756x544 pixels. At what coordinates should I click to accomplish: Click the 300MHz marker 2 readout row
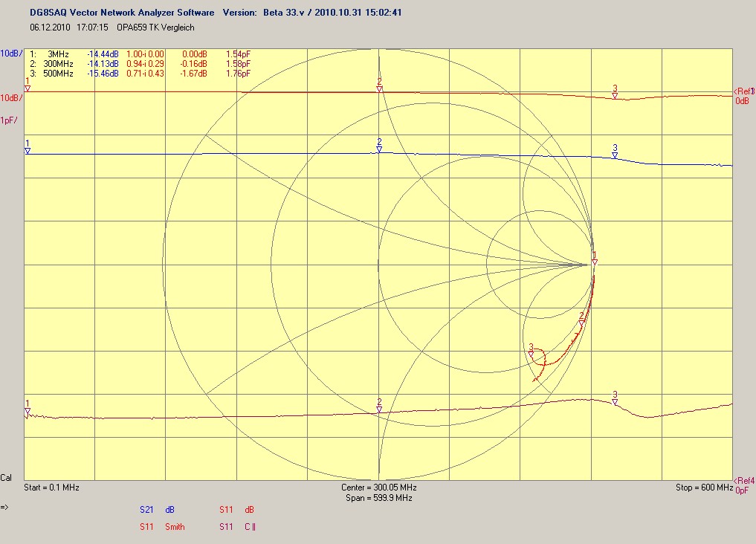140,64
